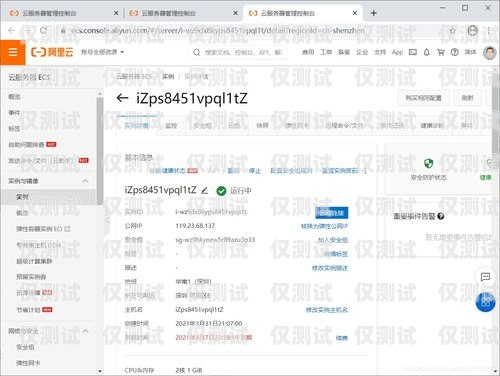Click the 阿里云 logo
The image size is (500, 376).
[x=52, y=52]
